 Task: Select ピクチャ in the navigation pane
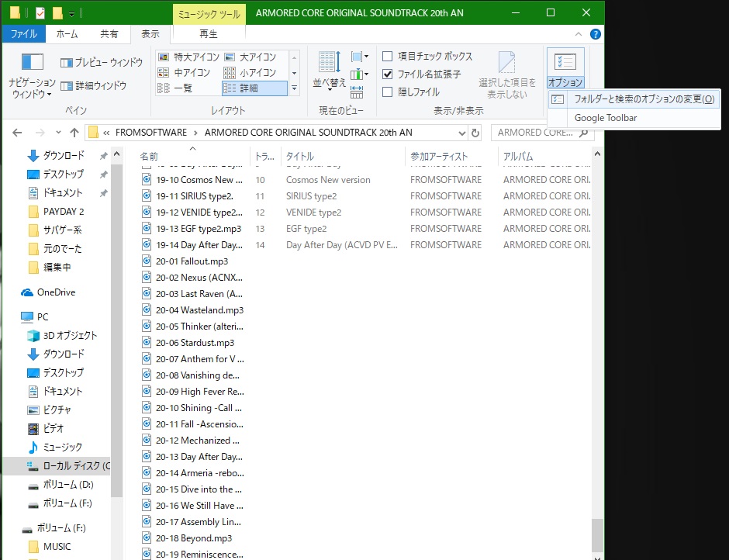tap(50, 410)
